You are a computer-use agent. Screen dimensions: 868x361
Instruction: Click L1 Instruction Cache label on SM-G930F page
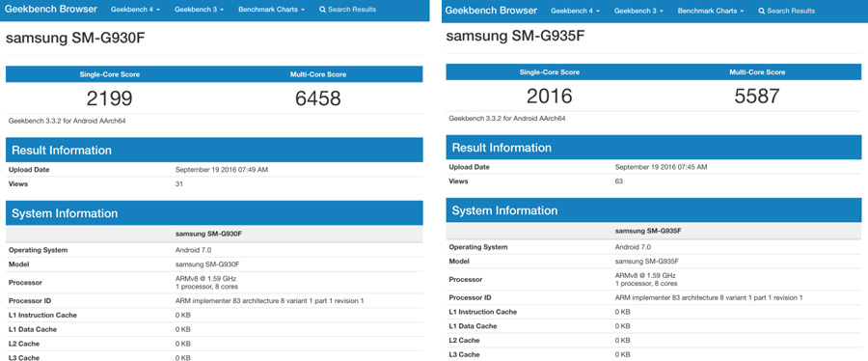click(42, 315)
